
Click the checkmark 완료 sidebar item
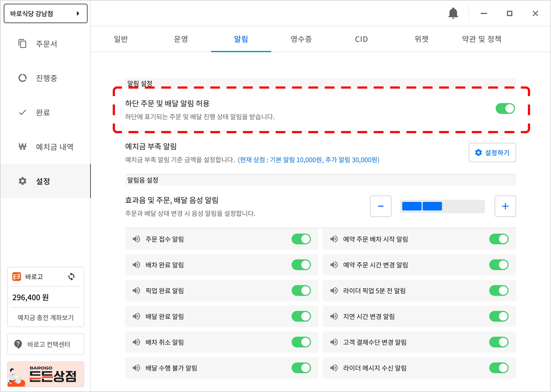(x=22, y=112)
